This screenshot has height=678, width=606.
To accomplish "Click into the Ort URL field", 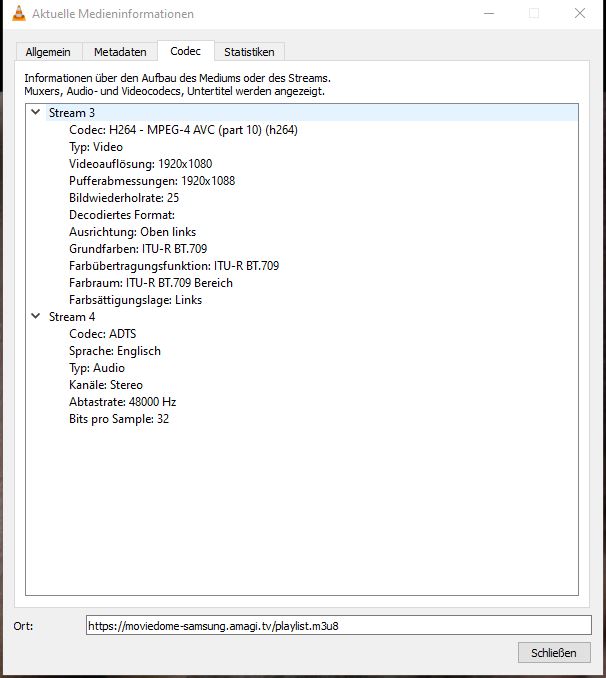I will (338, 625).
